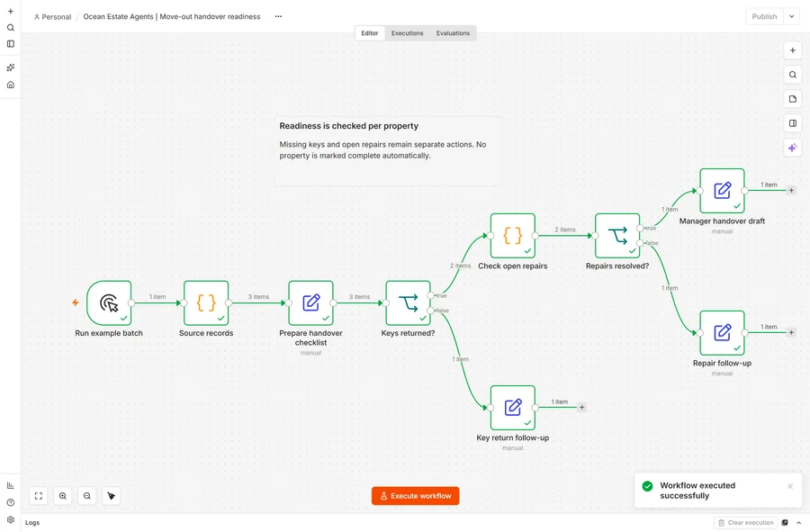The width and height of the screenshot is (810, 532).
Task: Click the Execute workflow button
Action: click(x=415, y=496)
